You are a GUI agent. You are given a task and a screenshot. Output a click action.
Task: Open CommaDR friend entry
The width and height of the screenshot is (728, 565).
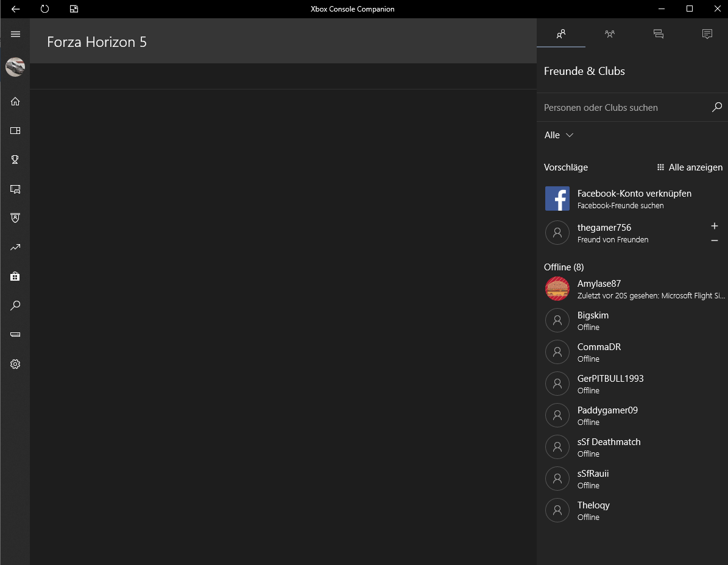coord(632,352)
